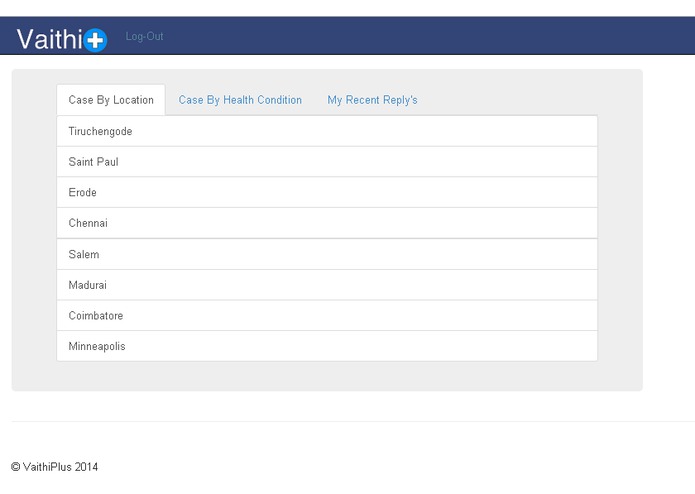Pick Chennai from the location list
Image resolution: width=695 pixels, height=494 pixels.
coord(327,223)
